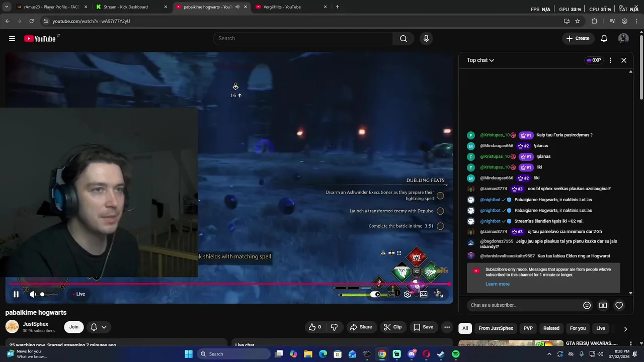
Task: Click Learn more in subscribers-only notice
Action: tap(498, 284)
